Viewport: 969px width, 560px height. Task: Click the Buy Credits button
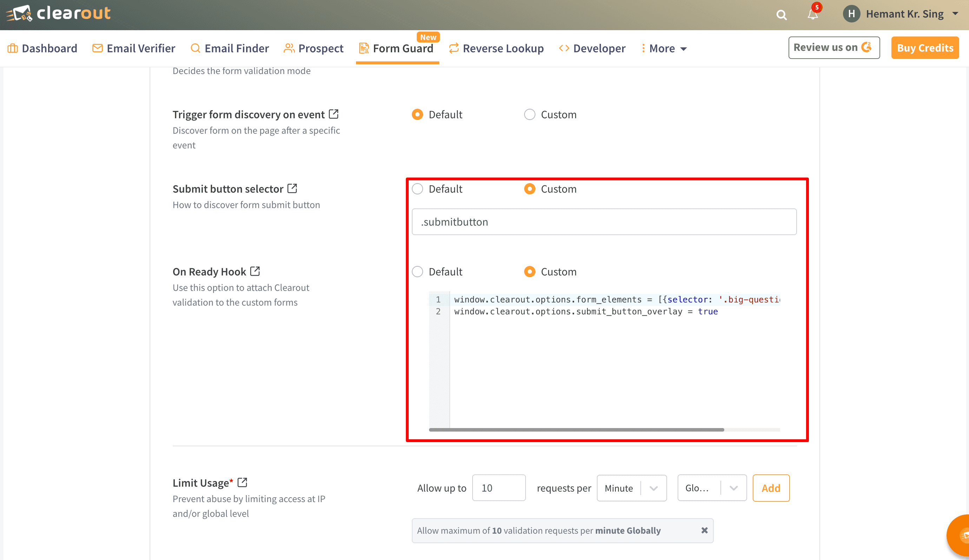(x=925, y=47)
